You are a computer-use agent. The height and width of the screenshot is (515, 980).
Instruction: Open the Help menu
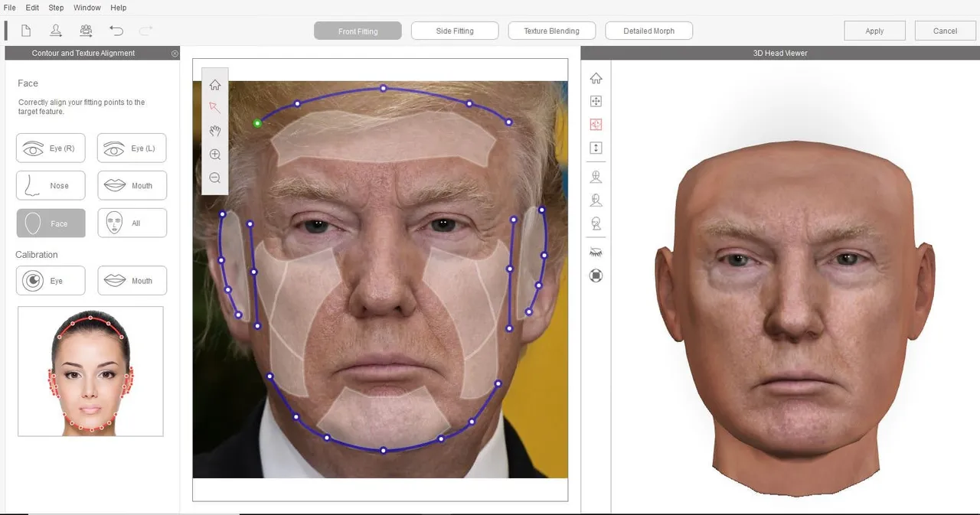click(118, 8)
